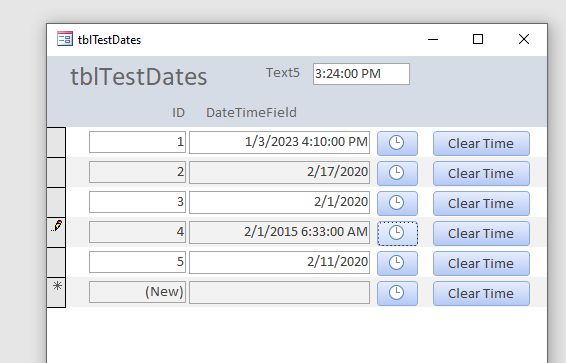This screenshot has width=566, height=363.
Task: Click the DateTimeField showing 2/1/2020
Action: [x=279, y=202]
